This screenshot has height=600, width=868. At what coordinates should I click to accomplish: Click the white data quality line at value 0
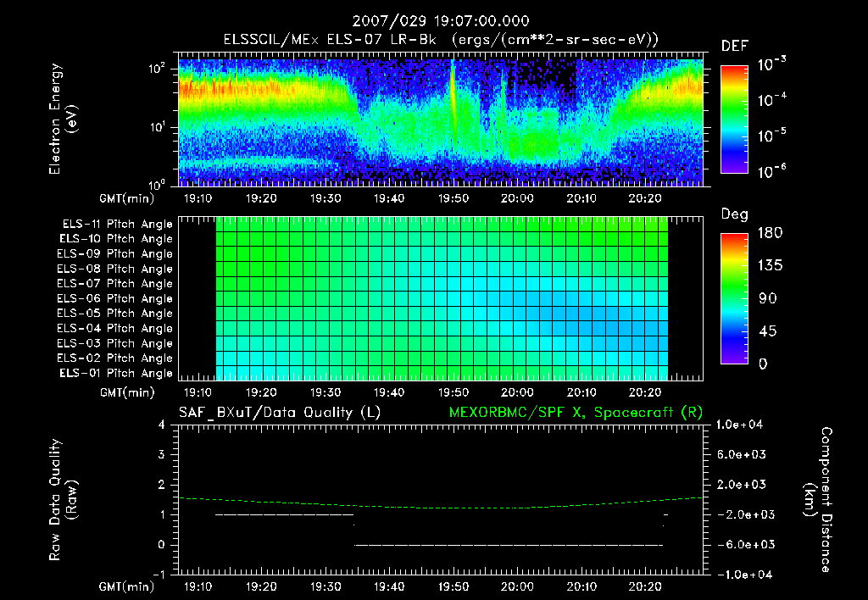point(509,545)
